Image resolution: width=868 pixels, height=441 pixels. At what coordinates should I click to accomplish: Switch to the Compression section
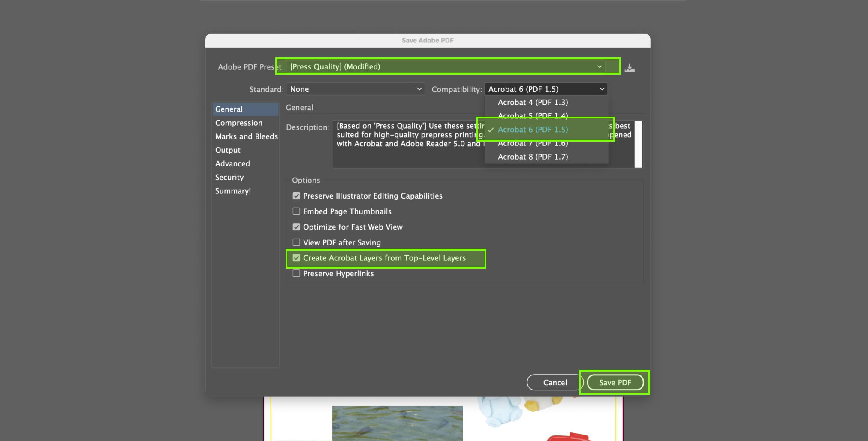click(239, 123)
